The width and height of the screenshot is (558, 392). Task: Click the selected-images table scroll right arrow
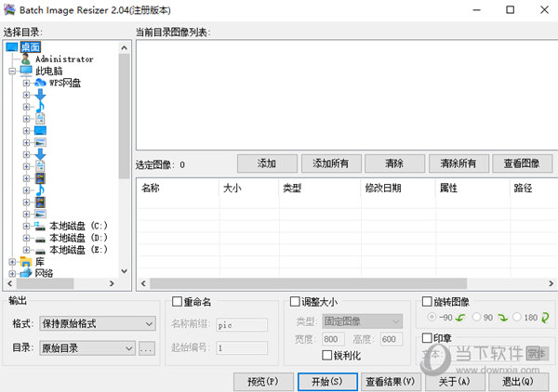point(551,283)
